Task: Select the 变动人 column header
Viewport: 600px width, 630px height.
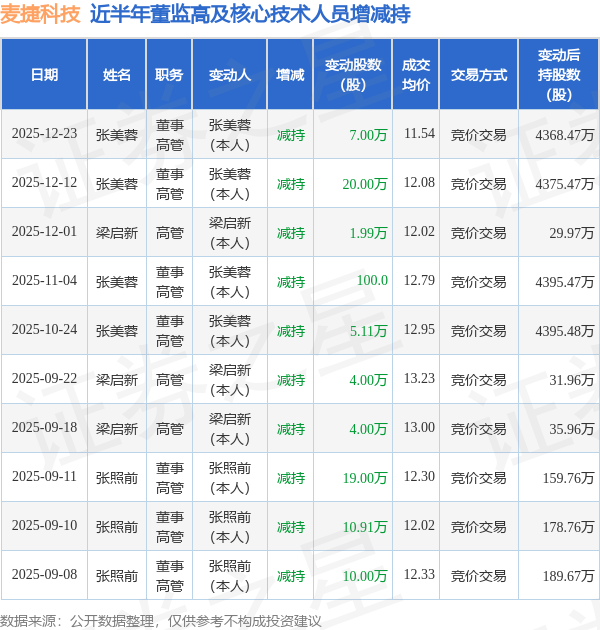Action: tap(230, 75)
